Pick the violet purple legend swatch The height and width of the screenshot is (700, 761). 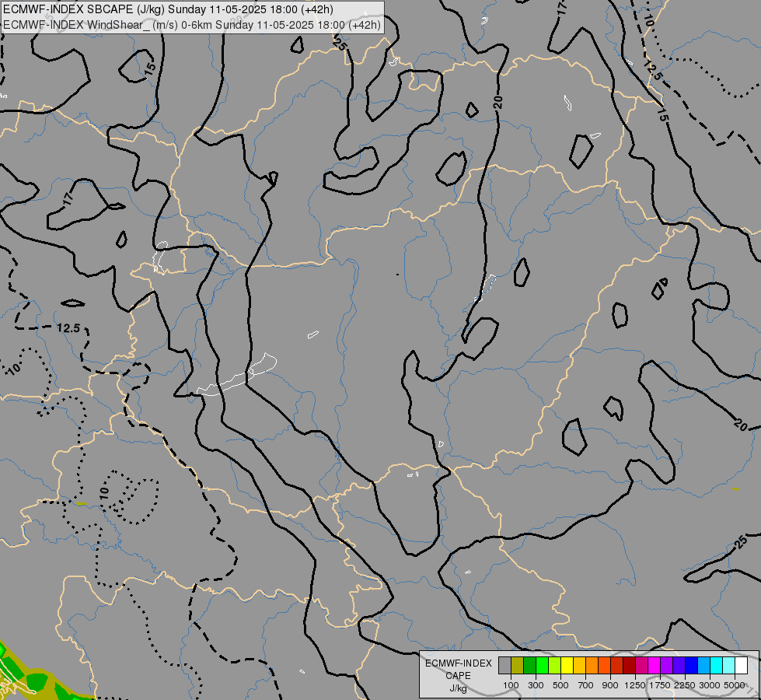pyautogui.click(x=666, y=665)
